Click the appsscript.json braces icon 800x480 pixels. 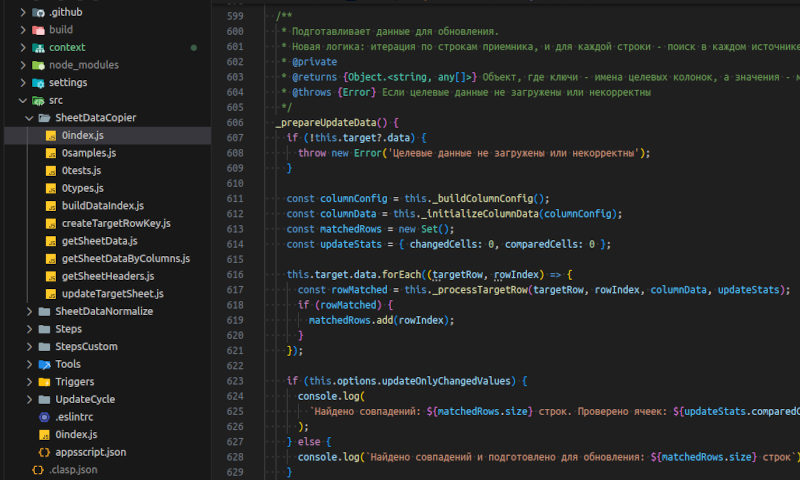pos(44,452)
